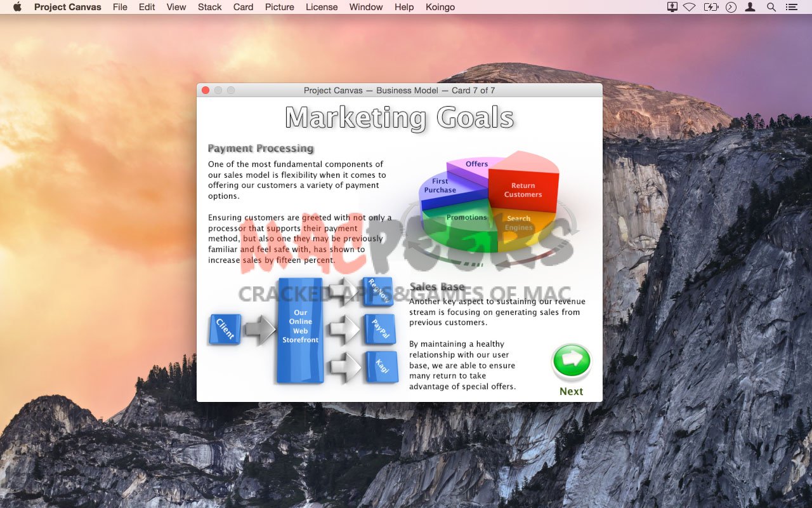Click the paragraph starting 'Ensuring customers are greeted'
The height and width of the screenshot is (508, 812).
(299, 239)
